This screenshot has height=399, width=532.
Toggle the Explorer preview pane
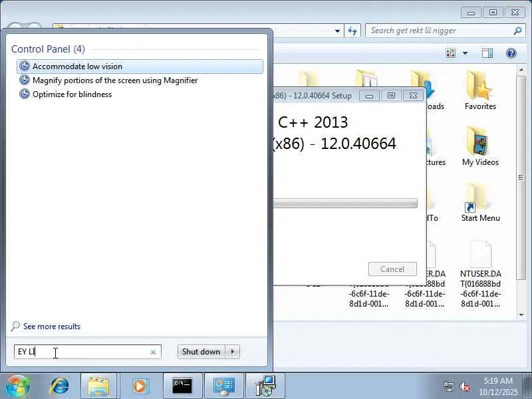tap(487, 53)
